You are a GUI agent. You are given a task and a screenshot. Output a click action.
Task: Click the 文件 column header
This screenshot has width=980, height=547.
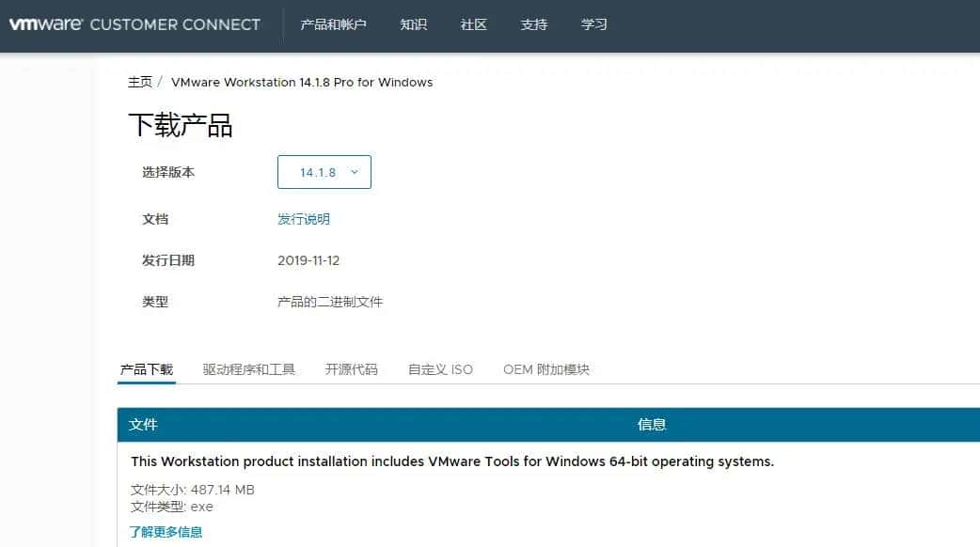(143, 425)
